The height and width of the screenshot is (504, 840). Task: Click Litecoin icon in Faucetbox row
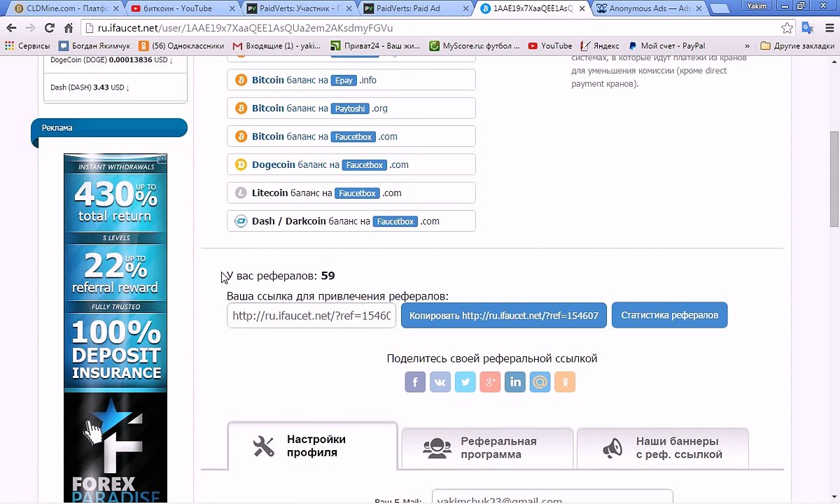(x=241, y=192)
